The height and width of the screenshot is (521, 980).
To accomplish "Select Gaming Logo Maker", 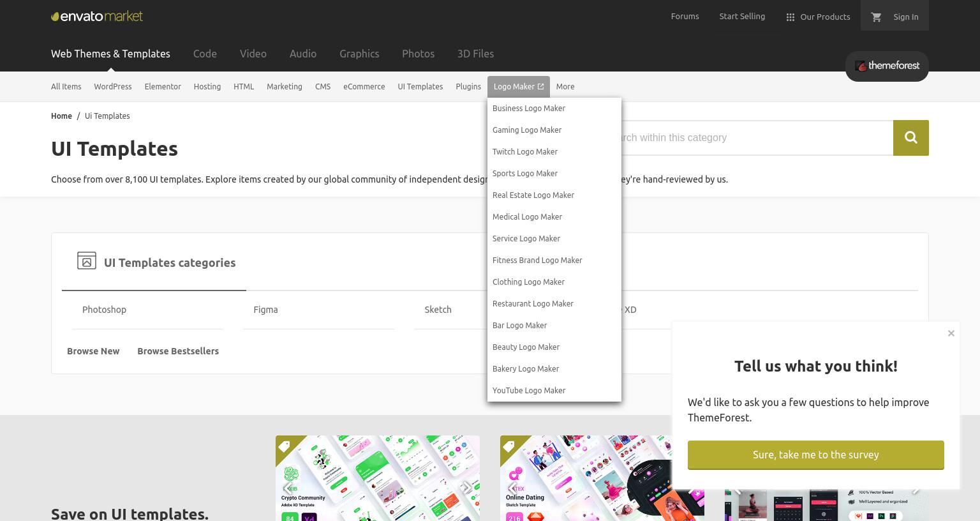I will click(x=554, y=130).
